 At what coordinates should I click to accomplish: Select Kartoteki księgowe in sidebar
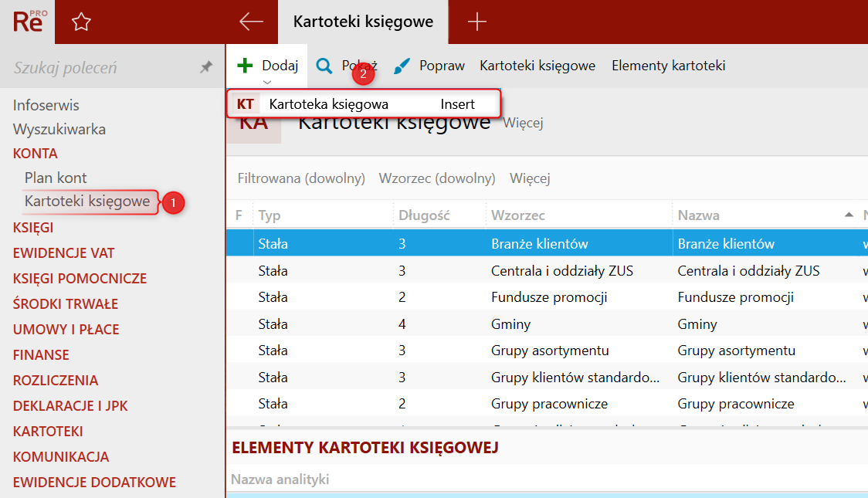pyautogui.click(x=87, y=202)
